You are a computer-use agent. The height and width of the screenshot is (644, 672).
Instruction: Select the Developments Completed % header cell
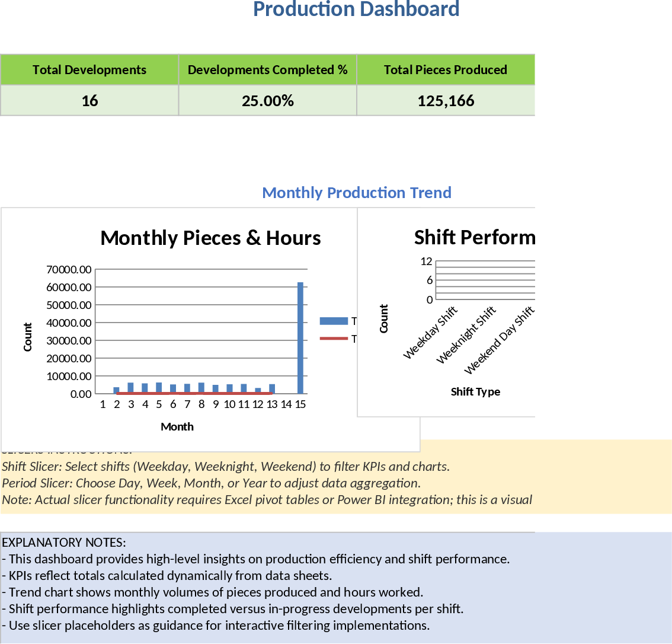coord(267,70)
